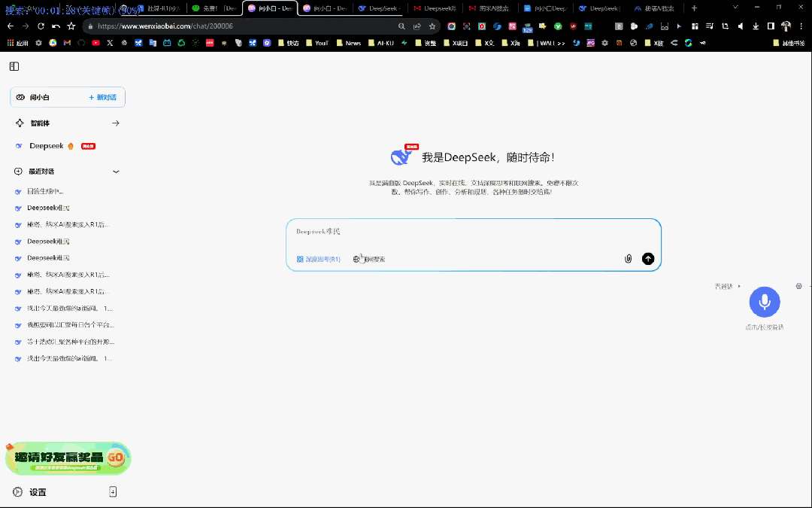Attach a file with paperclip icon
The width and height of the screenshot is (812, 508).
pos(628,259)
